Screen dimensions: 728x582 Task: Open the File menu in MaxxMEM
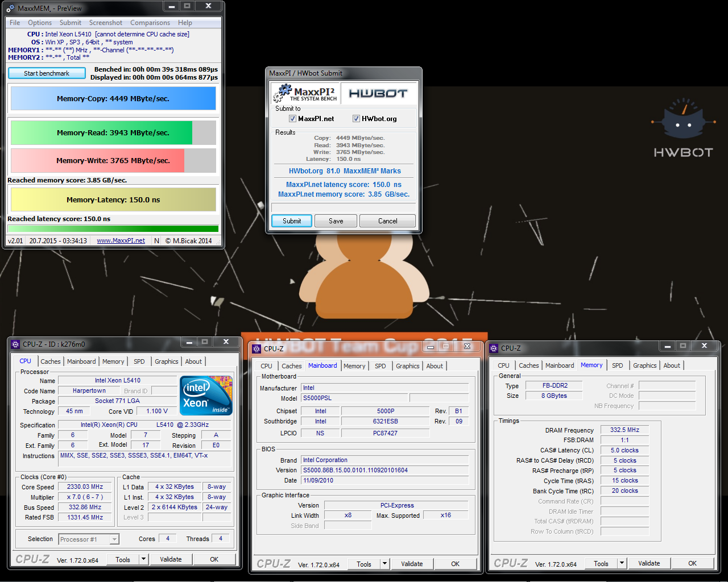(15, 23)
